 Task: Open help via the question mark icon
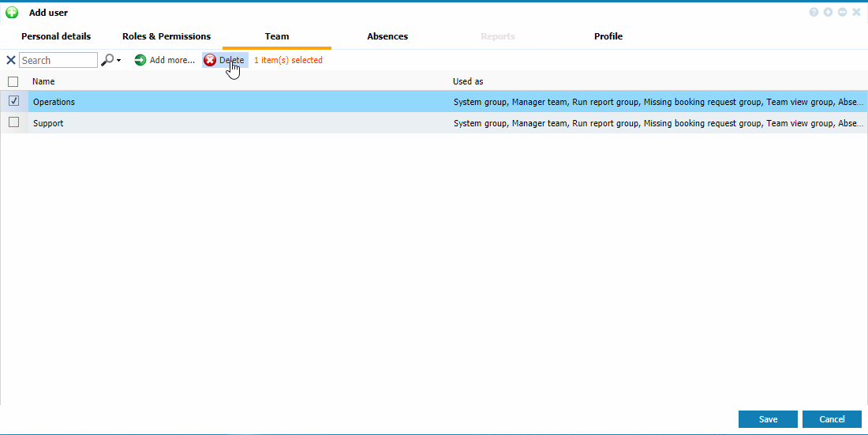point(814,13)
